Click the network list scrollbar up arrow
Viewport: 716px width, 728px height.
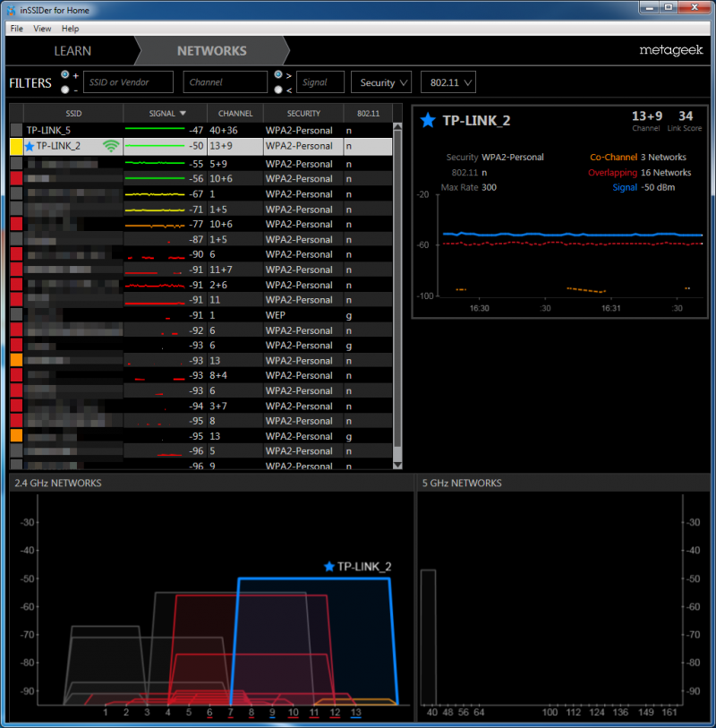point(397,127)
